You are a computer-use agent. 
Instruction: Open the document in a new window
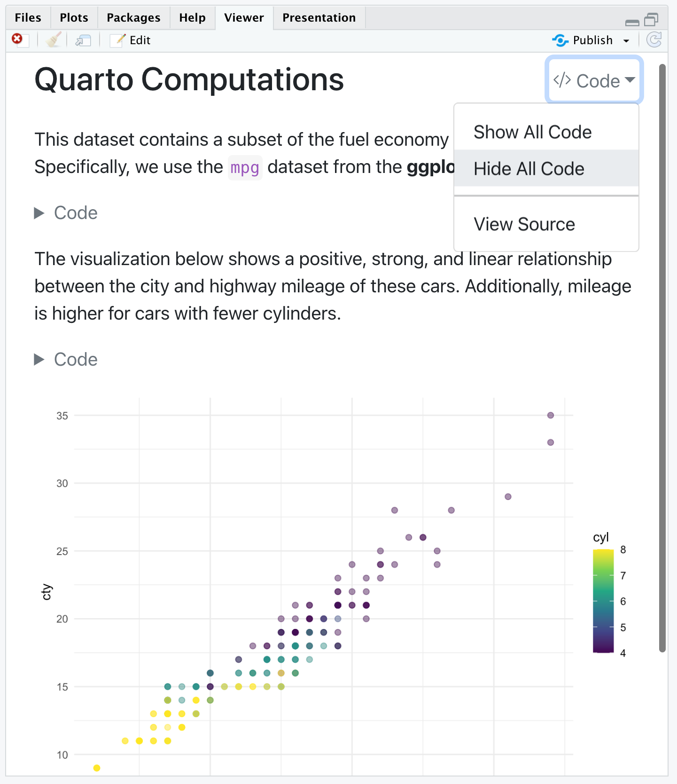pyautogui.click(x=83, y=40)
